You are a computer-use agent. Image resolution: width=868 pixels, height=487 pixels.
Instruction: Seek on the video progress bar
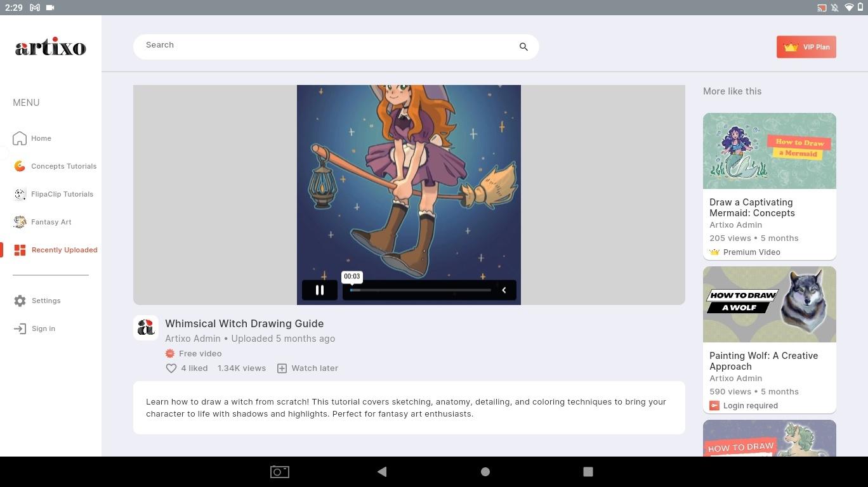point(420,290)
